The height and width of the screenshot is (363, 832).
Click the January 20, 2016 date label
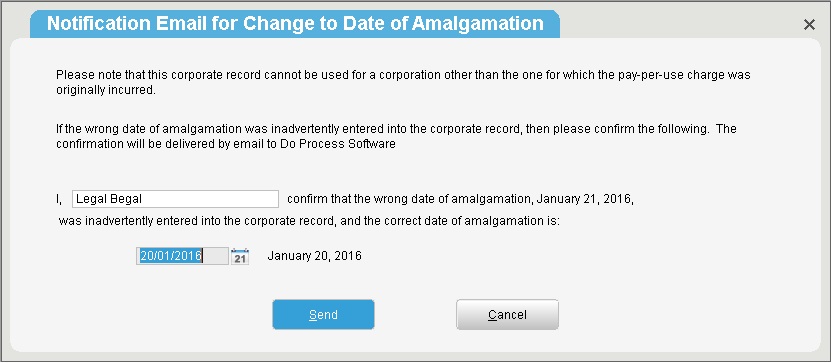314,256
